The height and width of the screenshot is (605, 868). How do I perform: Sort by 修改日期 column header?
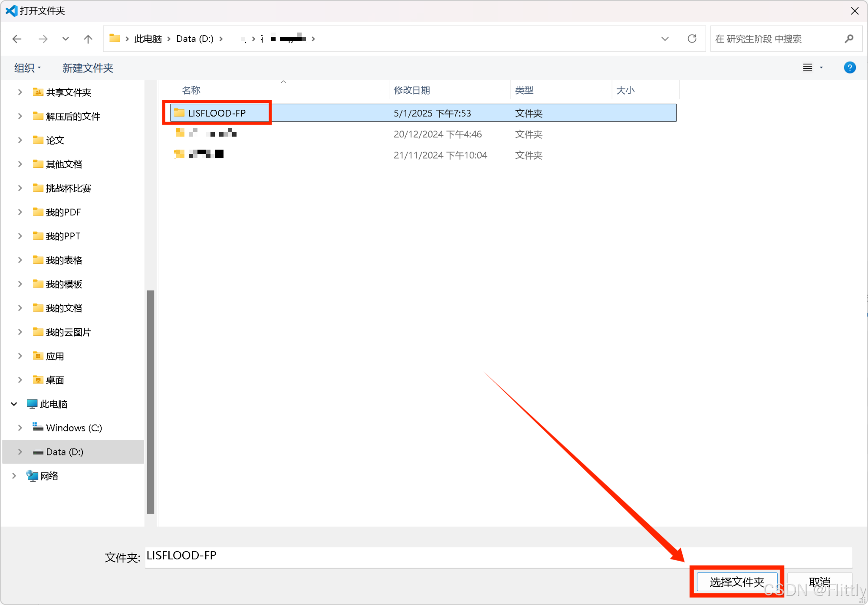point(411,90)
